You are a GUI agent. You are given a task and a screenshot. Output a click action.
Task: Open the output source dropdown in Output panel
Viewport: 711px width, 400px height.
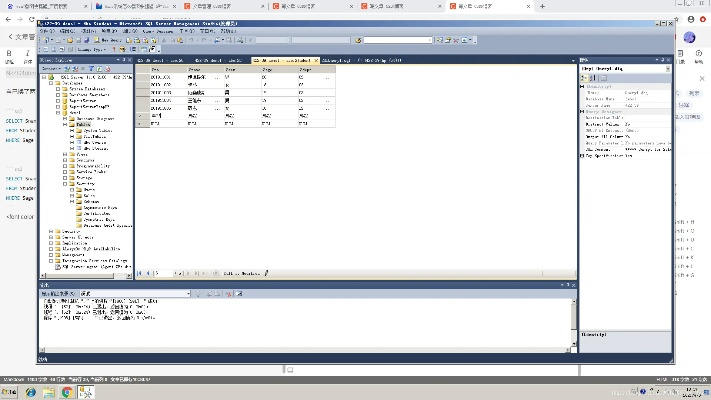[187, 293]
